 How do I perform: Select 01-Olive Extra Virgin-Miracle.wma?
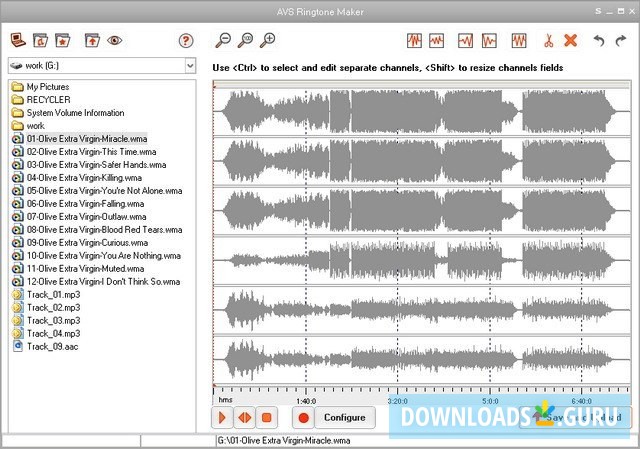(x=87, y=139)
